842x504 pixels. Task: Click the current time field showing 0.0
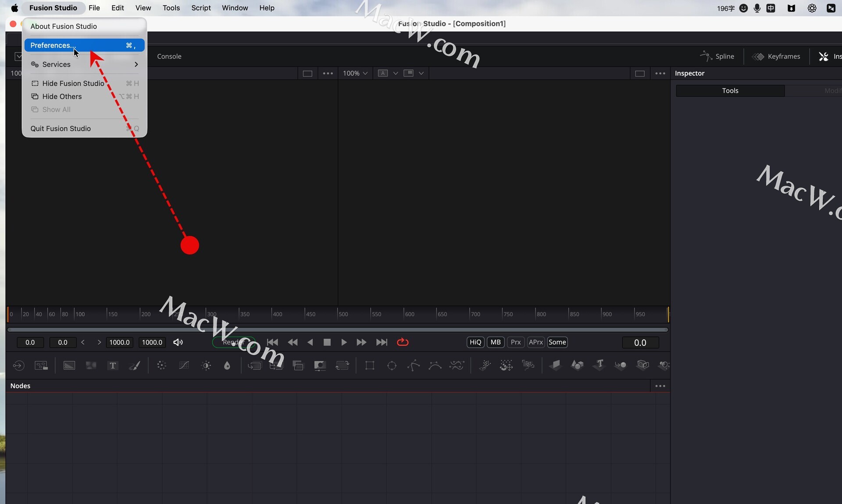[x=640, y=343]
